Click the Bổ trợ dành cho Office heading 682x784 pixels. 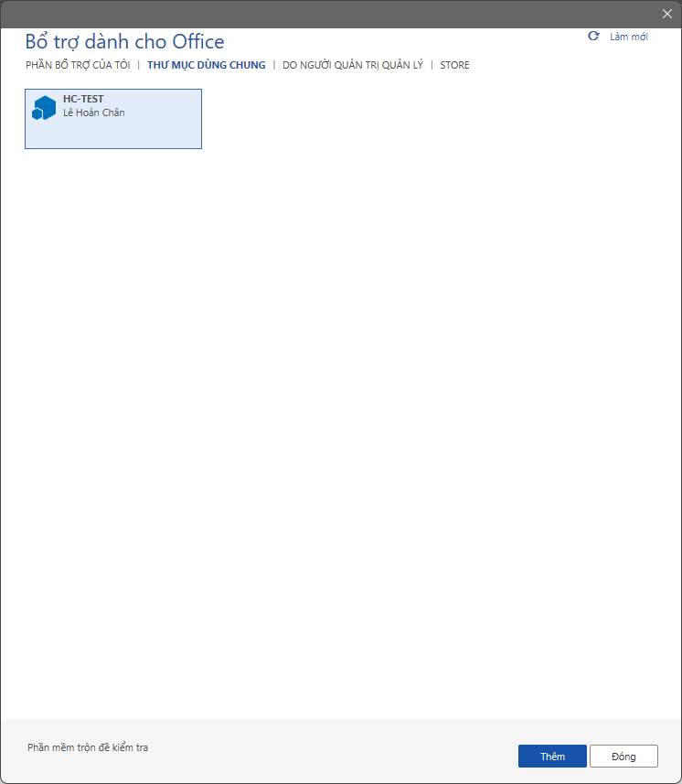pos(124,41)
